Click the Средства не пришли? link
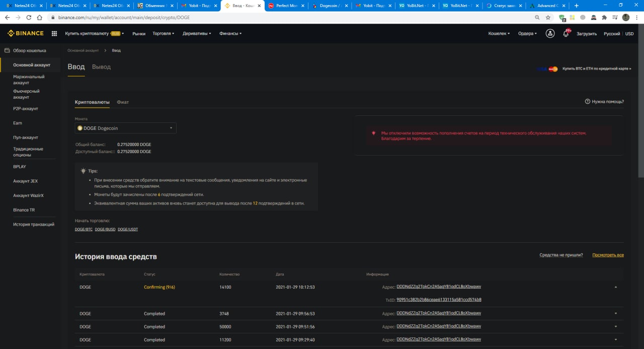 pos(561,255)
